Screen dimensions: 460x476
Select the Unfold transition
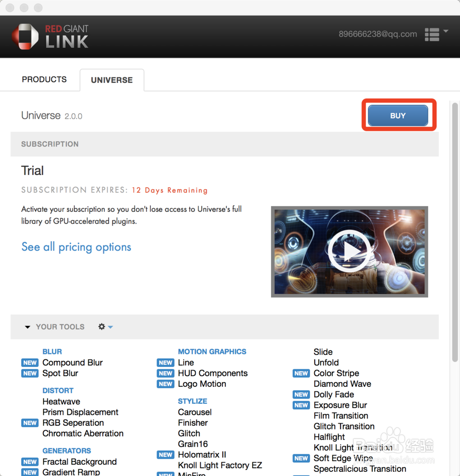tap(326, 362)
